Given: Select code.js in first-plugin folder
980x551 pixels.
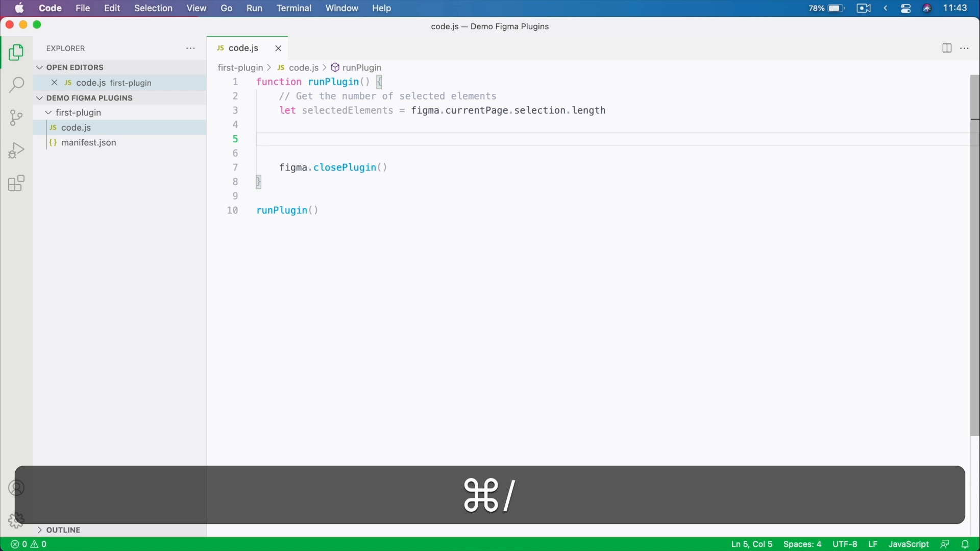Looking at the screenshot, I should point(120,128).
